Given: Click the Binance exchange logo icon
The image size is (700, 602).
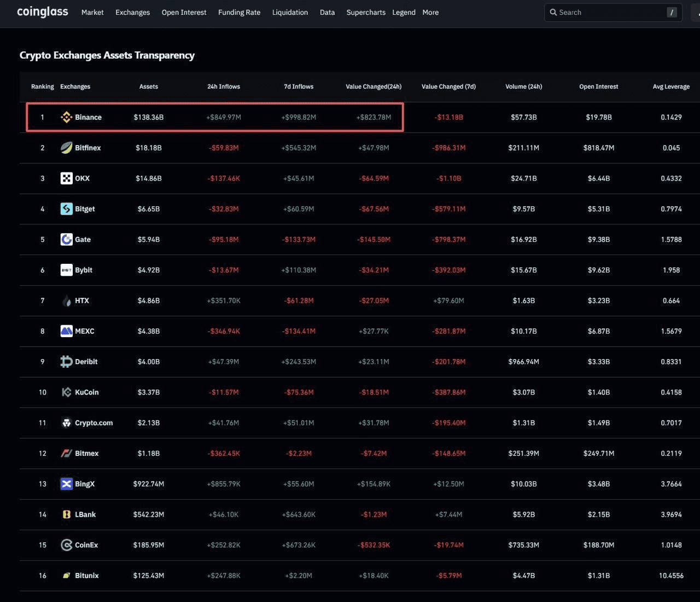Looking at the screenshot, I should point(66,117).
